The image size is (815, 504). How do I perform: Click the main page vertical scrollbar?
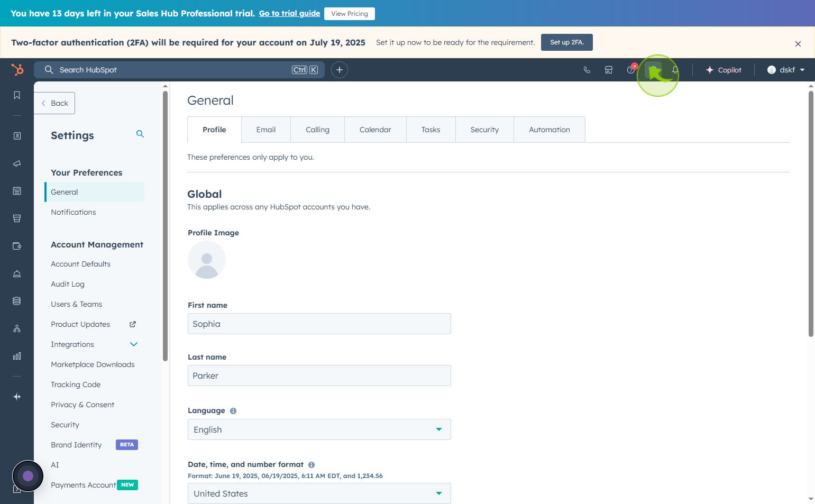tap(811, 214)
